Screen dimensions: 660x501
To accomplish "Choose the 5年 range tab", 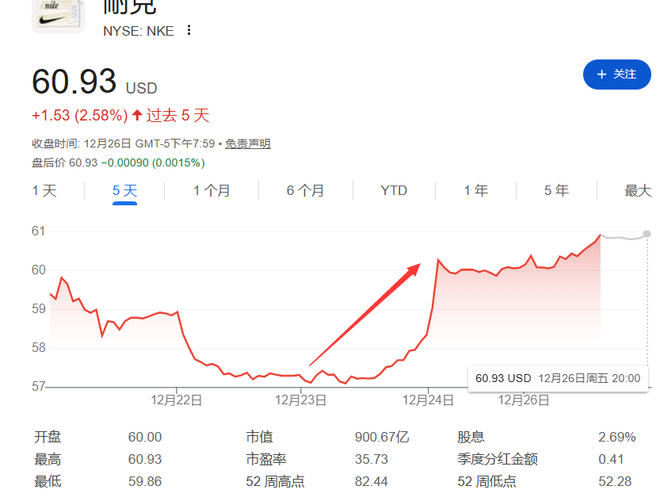I will (556, 190).
